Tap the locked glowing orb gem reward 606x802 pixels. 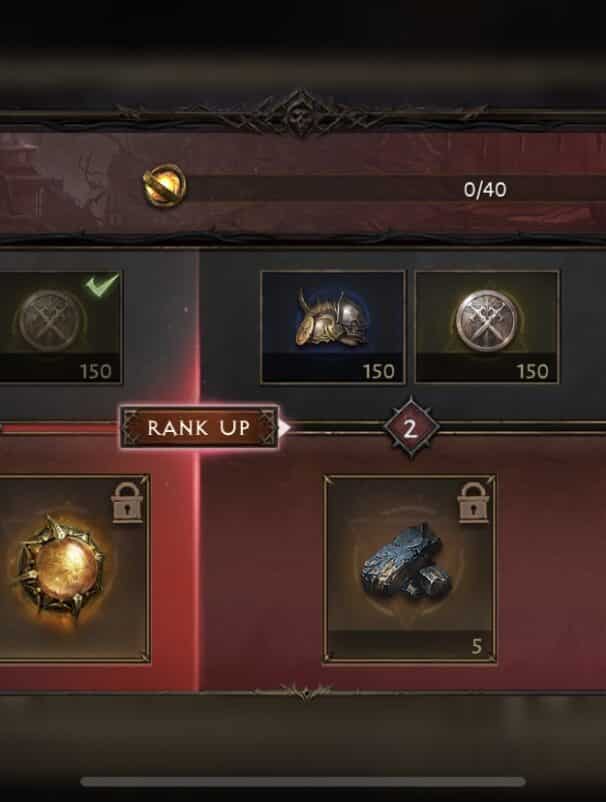74,569
